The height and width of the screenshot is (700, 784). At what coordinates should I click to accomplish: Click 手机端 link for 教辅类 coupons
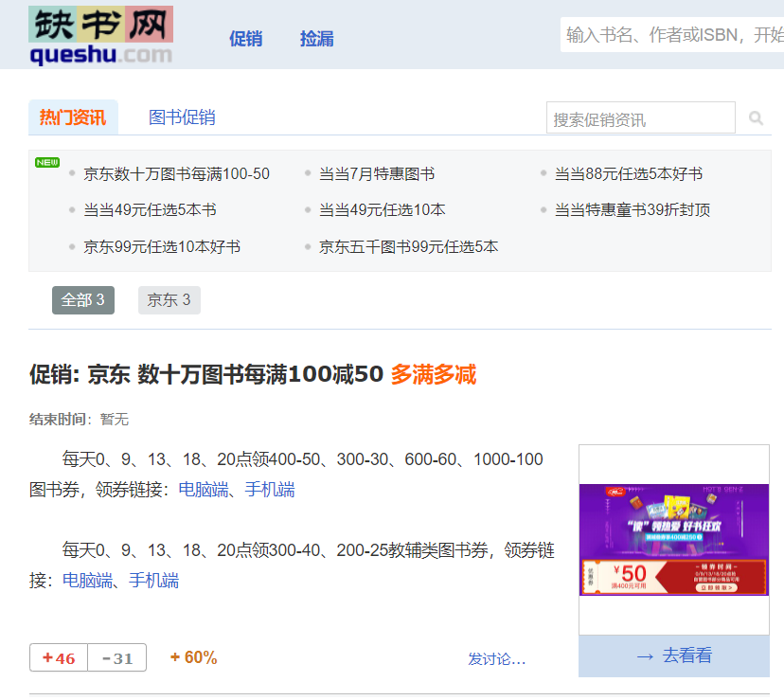tap(153, 581)
